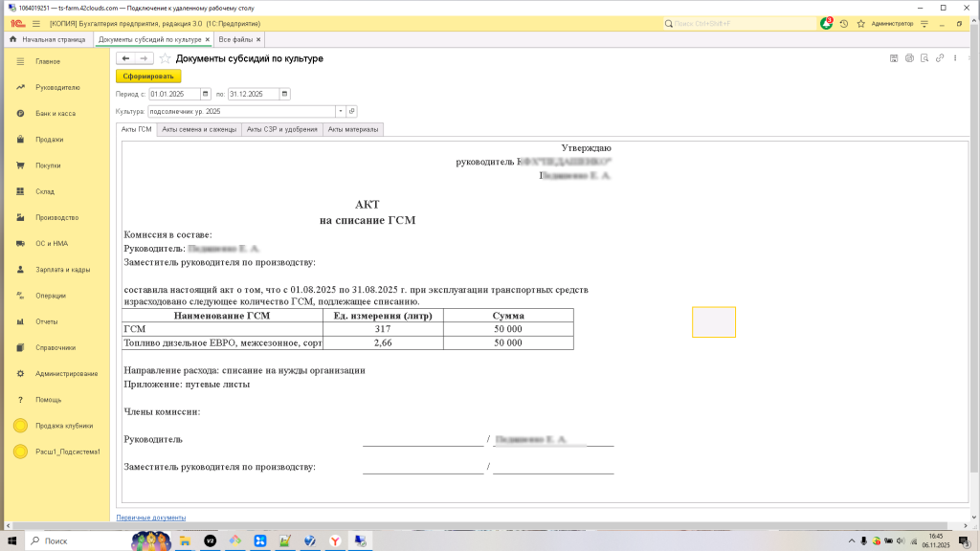Click the Поиск Ctrl+Shift+F search field

point(741,24)
